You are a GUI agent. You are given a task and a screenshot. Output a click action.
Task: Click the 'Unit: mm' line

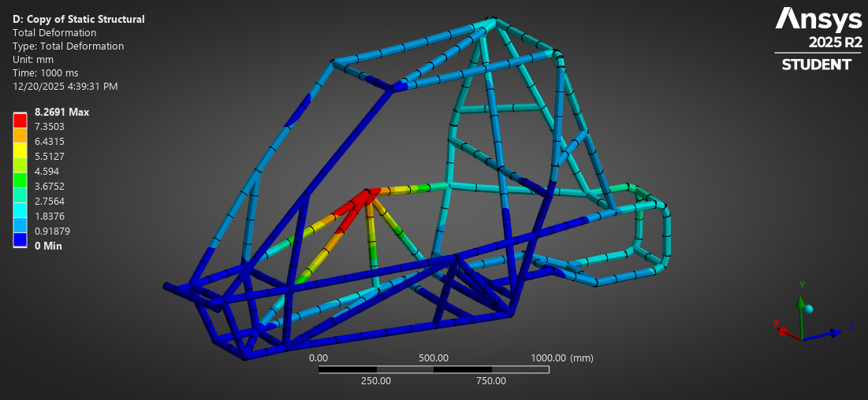[33, 59]
